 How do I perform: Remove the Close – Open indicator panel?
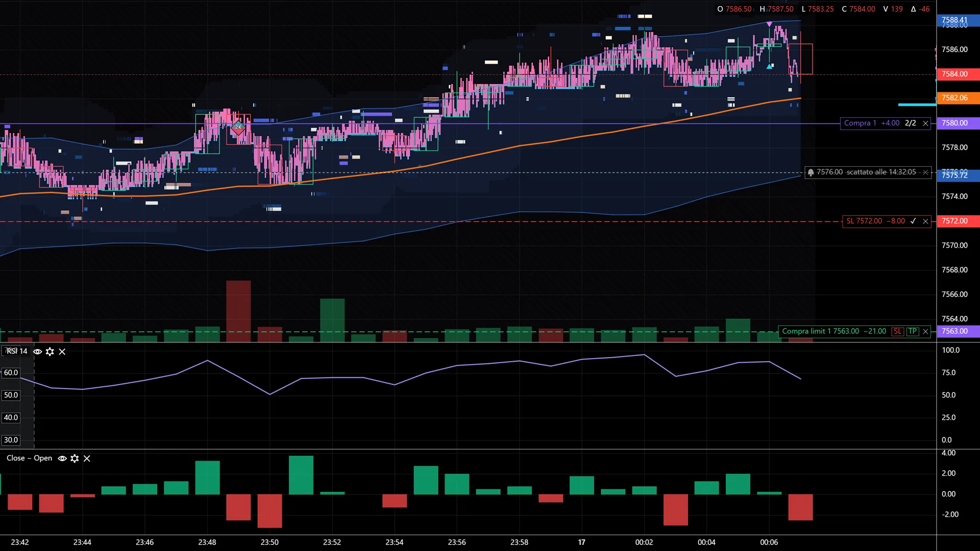tap(87, 459)
